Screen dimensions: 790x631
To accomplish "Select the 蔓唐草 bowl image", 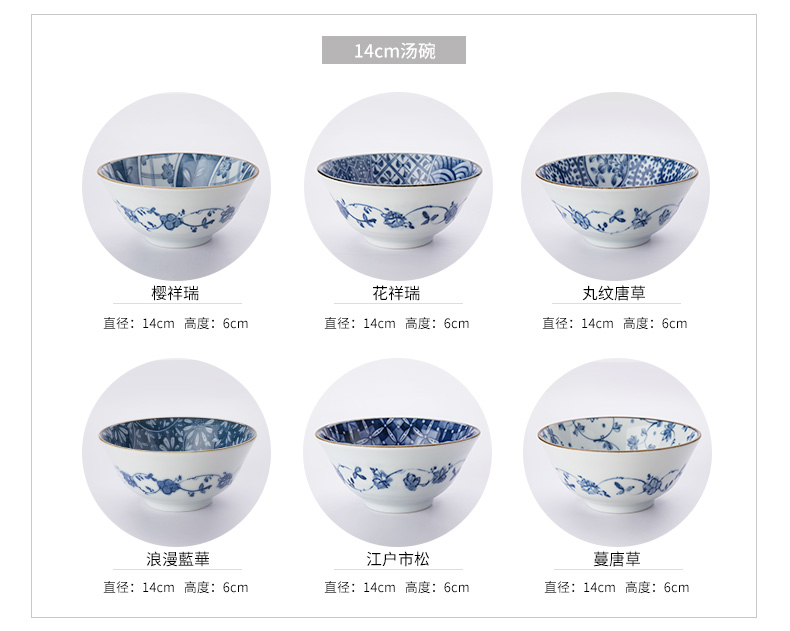I will [x=617, y=452].
